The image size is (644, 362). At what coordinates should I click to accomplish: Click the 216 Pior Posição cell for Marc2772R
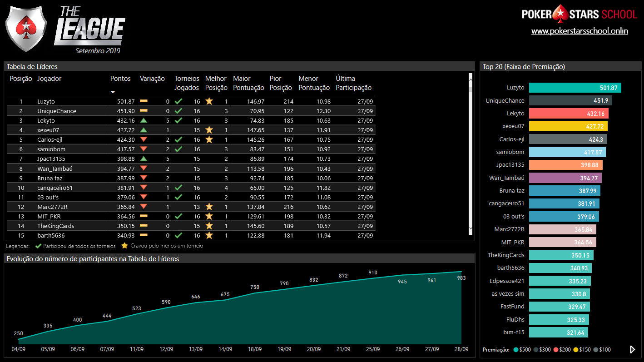click(288, 207)
